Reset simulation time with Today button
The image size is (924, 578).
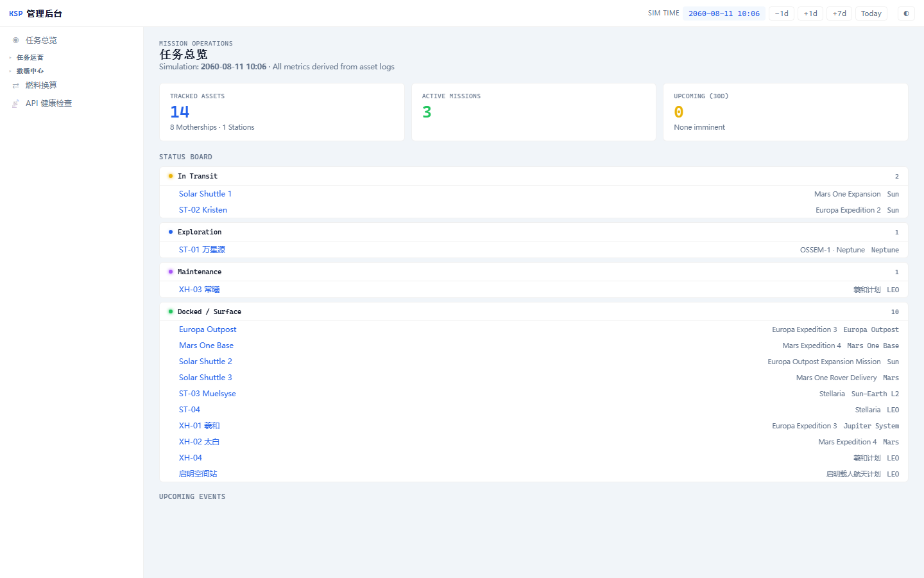871,13
